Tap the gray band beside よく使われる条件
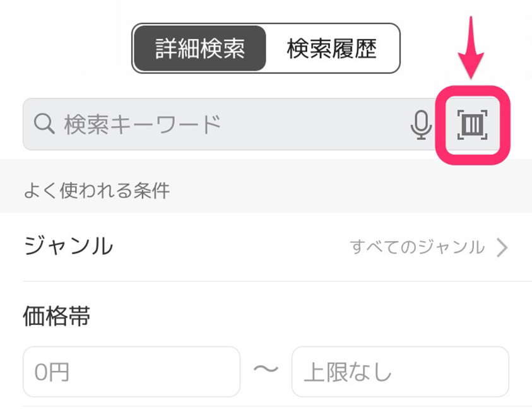The width and height of the screenshot is (532, 410). point(350,186)
